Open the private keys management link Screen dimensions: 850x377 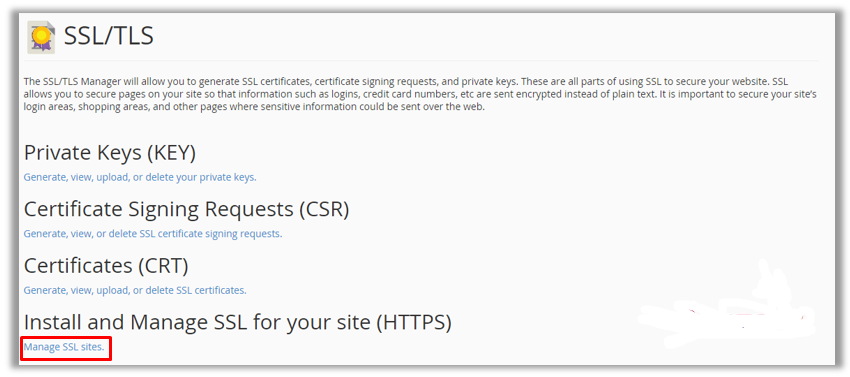pos(140,177)
